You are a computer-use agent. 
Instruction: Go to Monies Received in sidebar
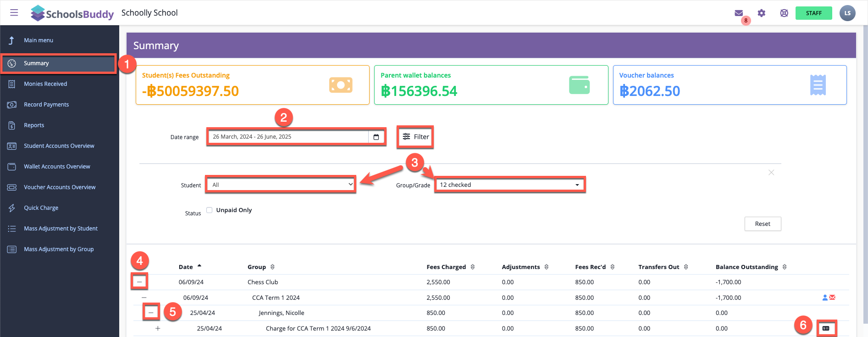point(45,84)
